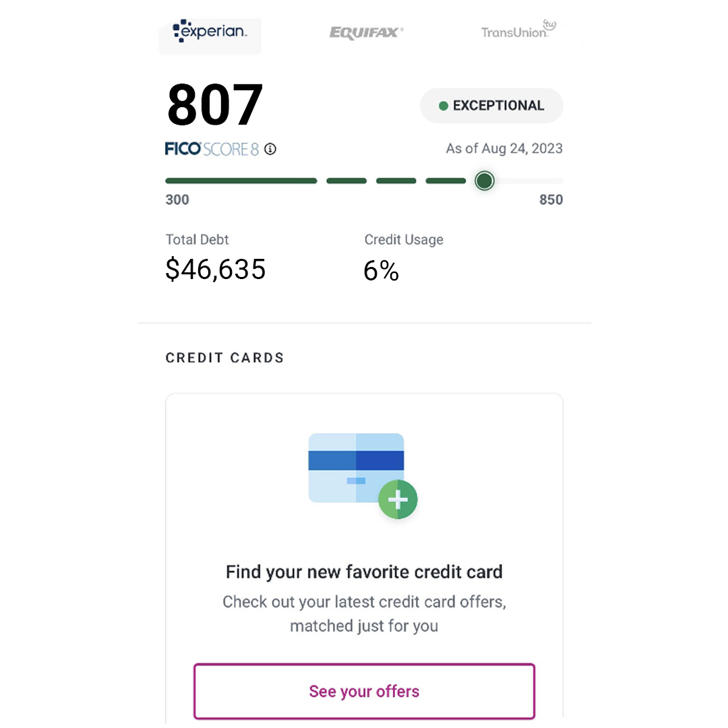Click the score slider handle
The image size is (728, 728).
tap(484, 181)
